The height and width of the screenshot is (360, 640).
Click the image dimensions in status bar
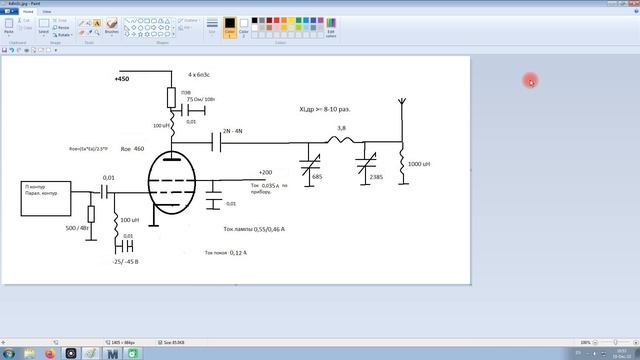pos(120,342)
